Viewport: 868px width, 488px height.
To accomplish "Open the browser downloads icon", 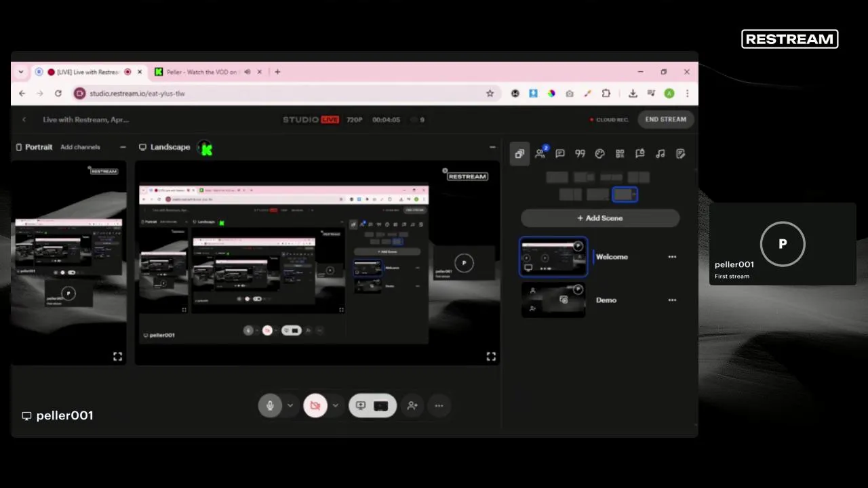I will [633, 94].
